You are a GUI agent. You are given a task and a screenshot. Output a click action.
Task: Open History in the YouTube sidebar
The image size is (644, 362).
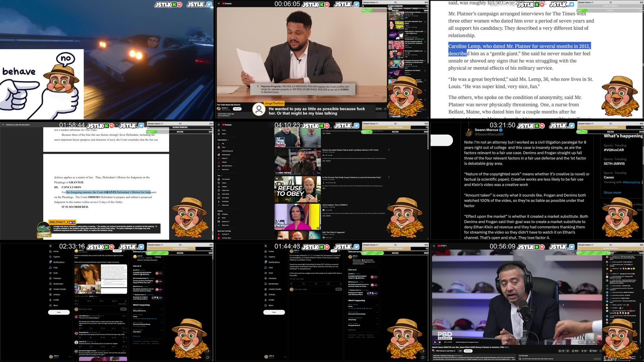(222, 183)
